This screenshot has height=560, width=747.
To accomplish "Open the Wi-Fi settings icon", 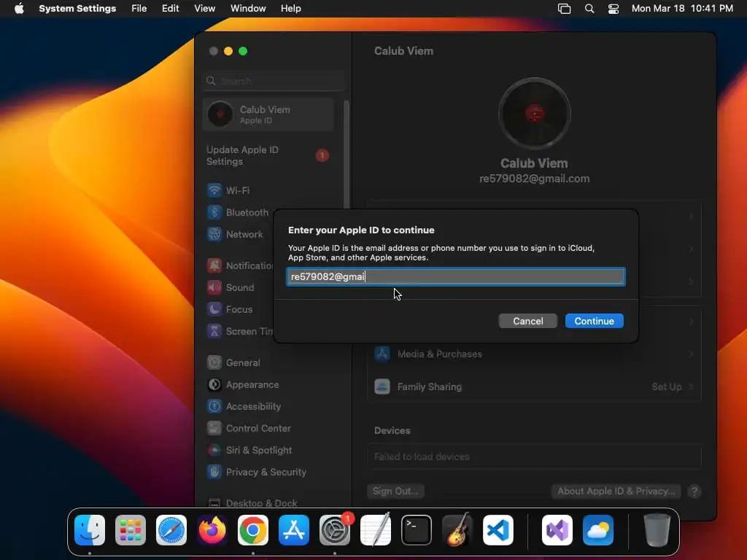I will (214, 190).
